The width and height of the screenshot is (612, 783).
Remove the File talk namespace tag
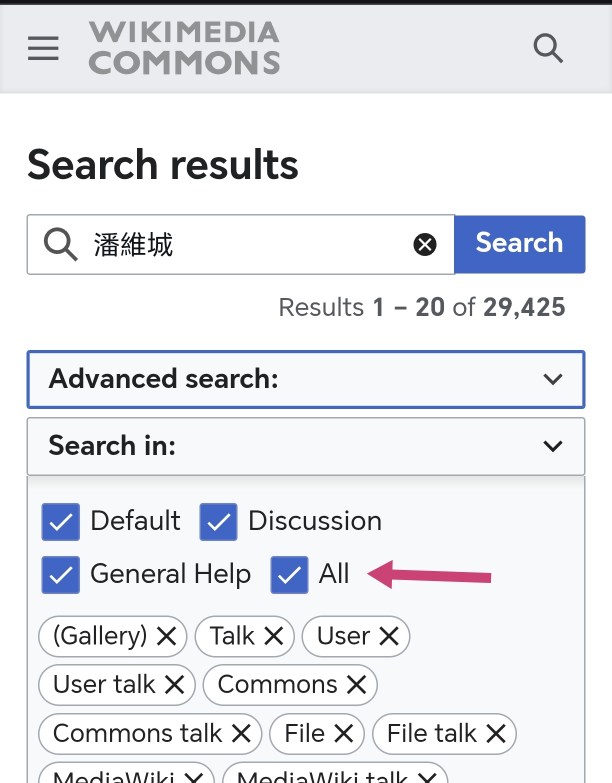pos(496,734)
